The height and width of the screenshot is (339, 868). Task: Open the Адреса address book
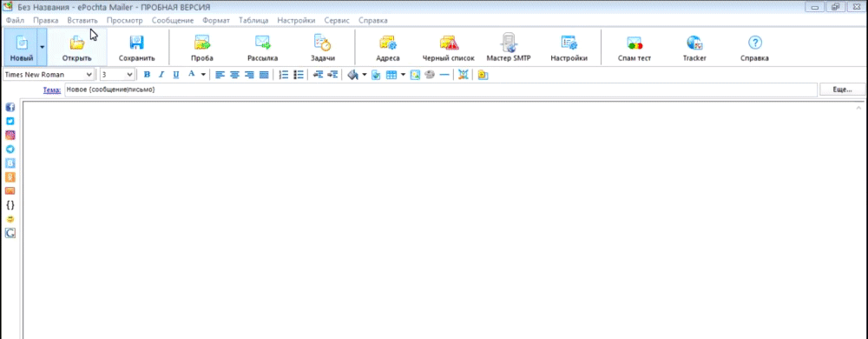click(387, 47)
